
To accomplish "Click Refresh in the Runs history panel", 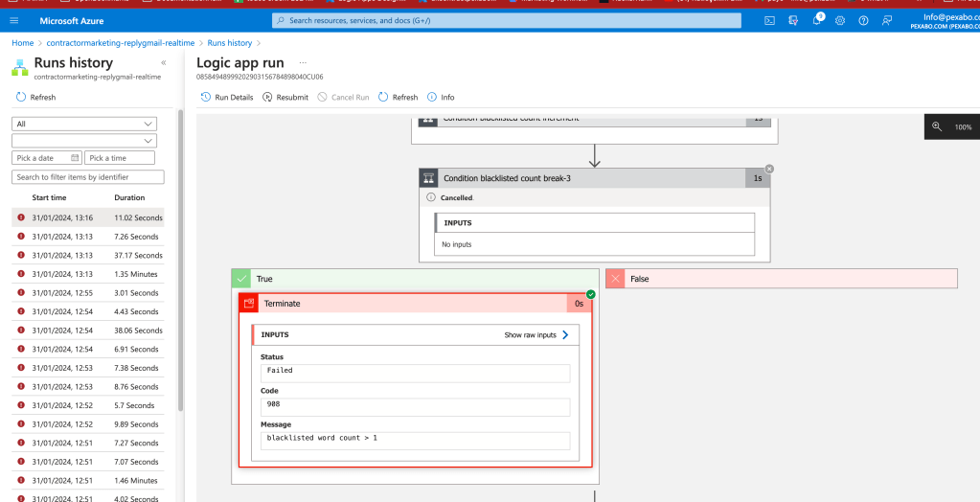I will pos(35,97).
